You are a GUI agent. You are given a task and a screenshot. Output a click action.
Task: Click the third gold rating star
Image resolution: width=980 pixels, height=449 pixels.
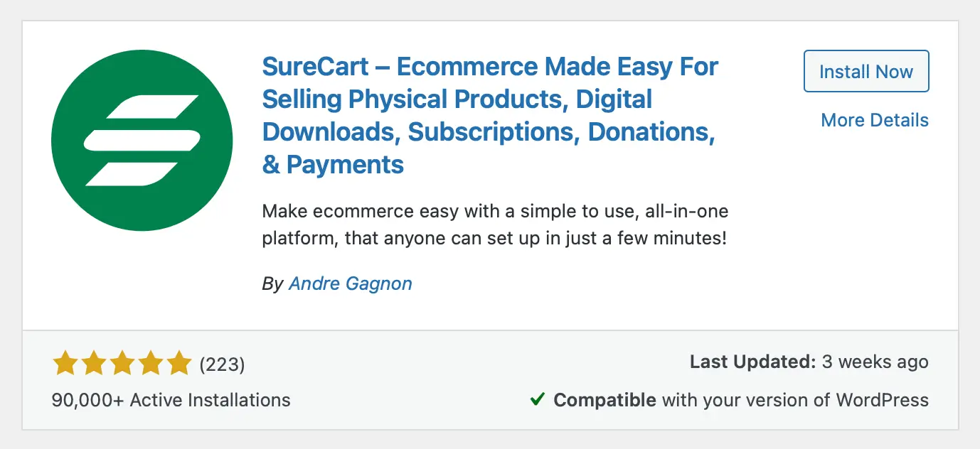[122, 363]
